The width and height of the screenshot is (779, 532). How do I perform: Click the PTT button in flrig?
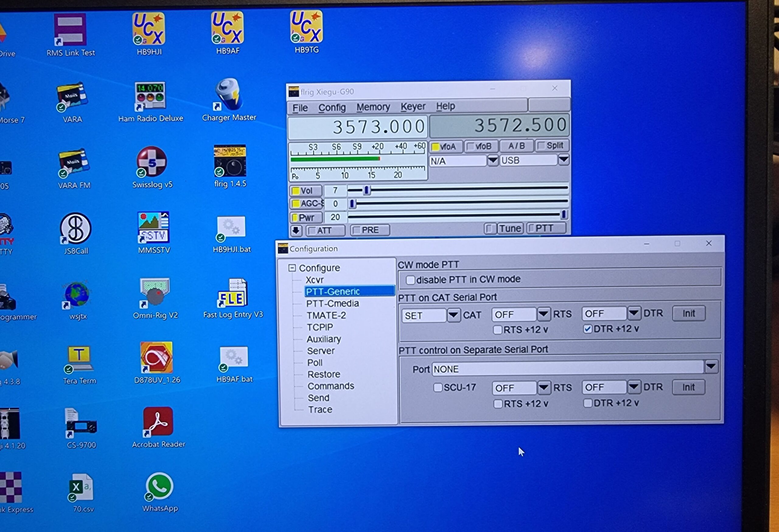click(547, 228)
